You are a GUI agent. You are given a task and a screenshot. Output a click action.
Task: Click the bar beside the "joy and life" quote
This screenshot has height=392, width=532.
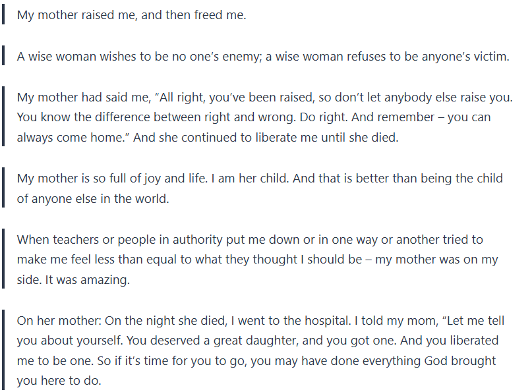(x=4, y=188)
